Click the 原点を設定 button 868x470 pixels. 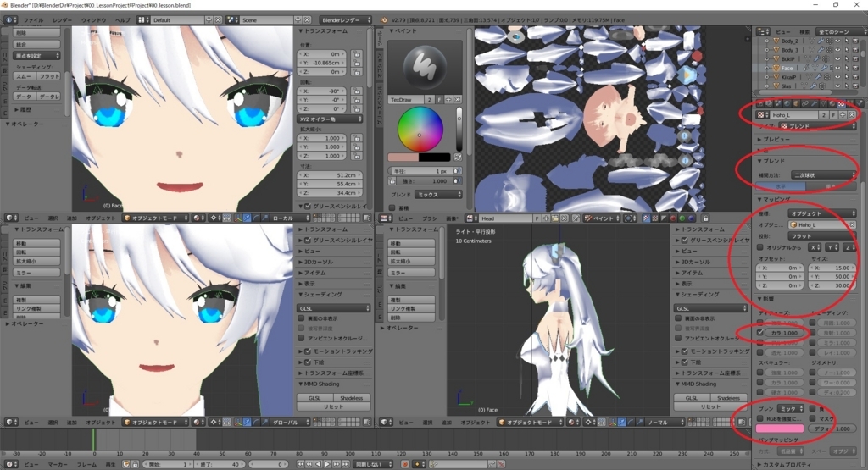click(36, 56)
